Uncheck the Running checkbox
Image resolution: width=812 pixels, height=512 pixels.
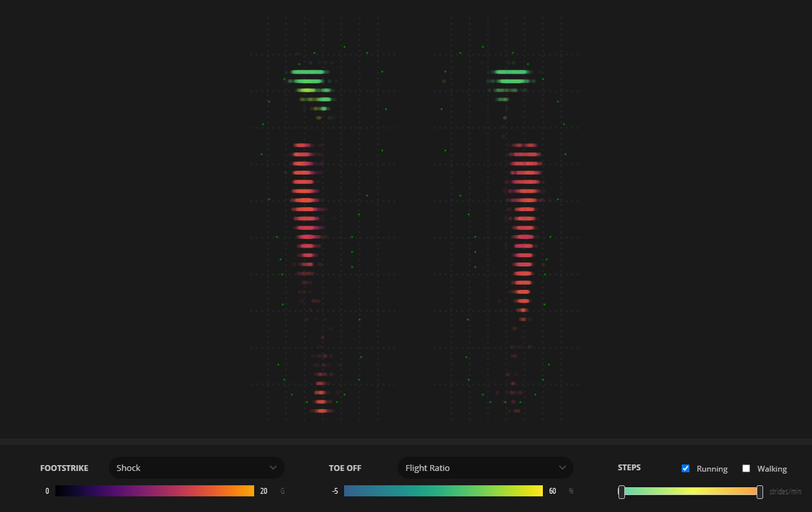686,468
